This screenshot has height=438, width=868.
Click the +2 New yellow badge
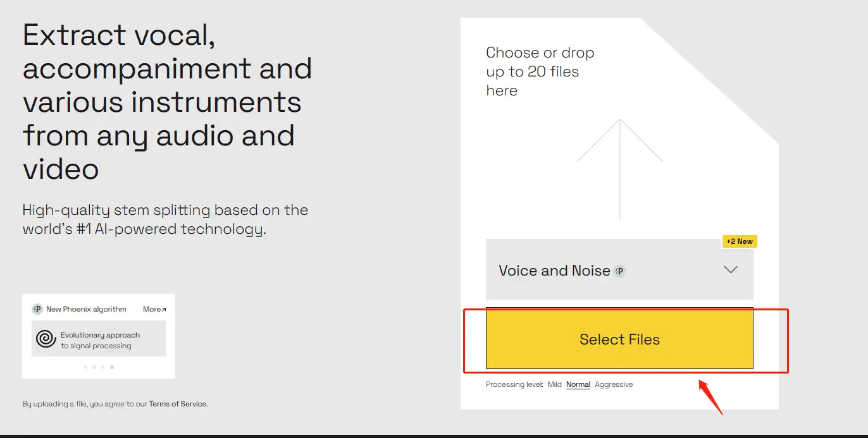tap(740, 241)
